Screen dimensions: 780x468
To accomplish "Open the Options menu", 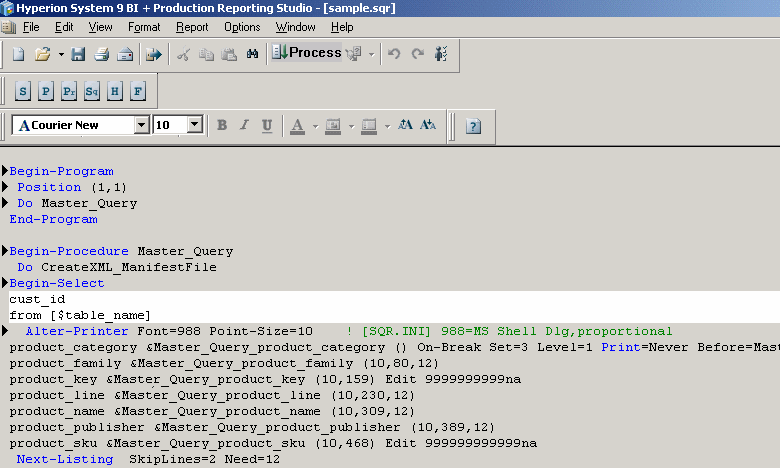I will (242, 27).
